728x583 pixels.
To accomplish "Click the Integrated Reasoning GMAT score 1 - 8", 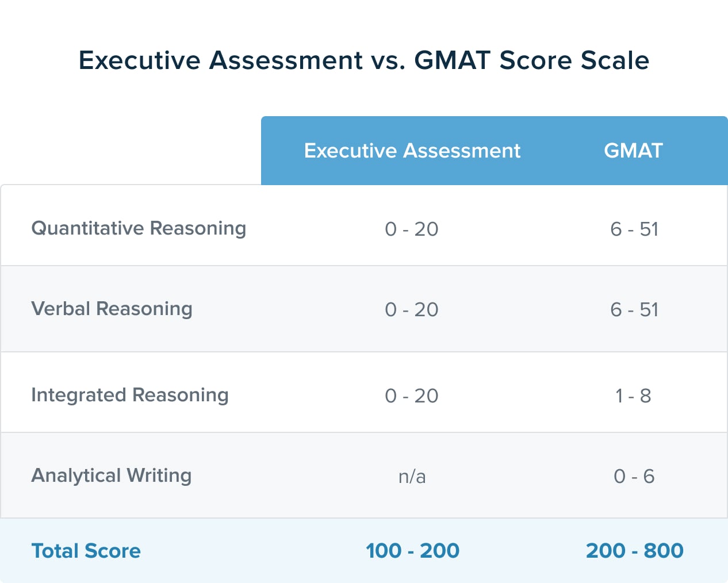I will [633, 396].
